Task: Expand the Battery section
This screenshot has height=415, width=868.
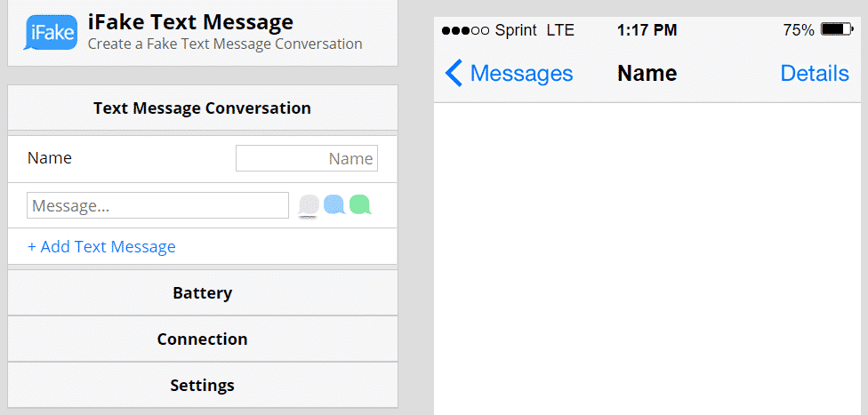Action: (x=202, y=293)
